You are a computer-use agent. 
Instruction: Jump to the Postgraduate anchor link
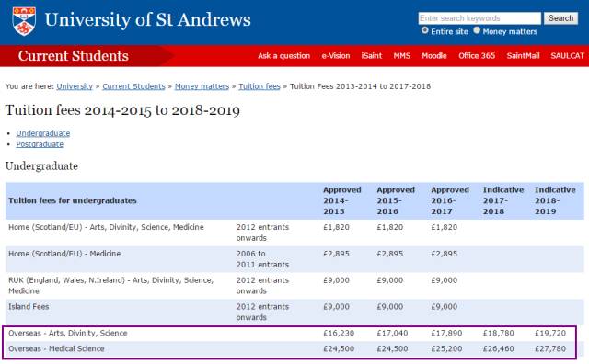tap(40, 144)
